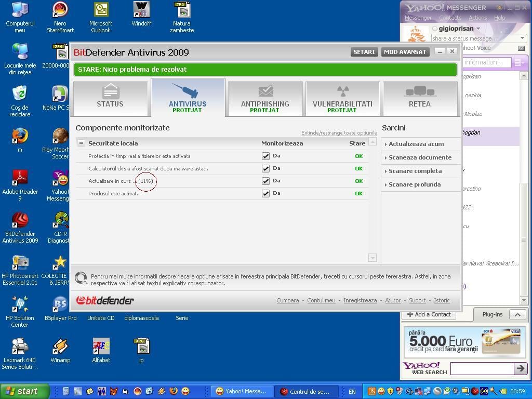
Task: Click Yahoo Messenger avatar picture
Action: 416,35
